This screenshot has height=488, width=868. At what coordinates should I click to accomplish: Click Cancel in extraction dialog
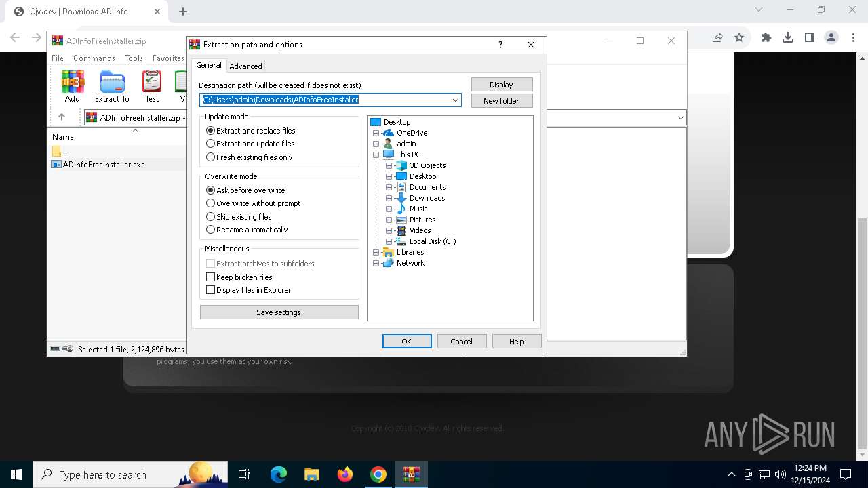pyautogui.click(x=462, y=342)
